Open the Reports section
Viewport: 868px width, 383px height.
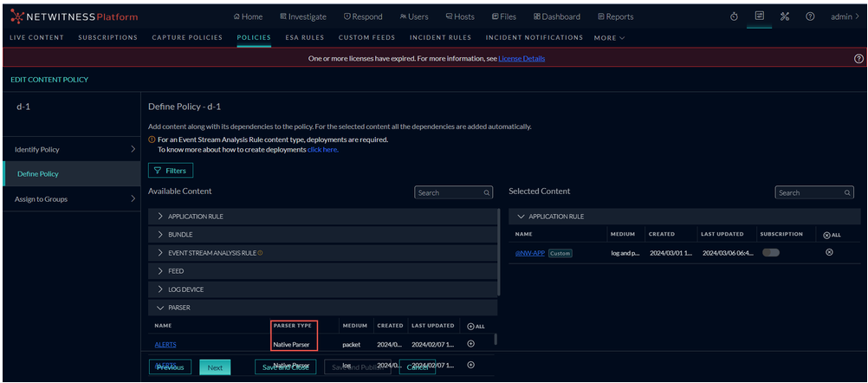[616, 16]
